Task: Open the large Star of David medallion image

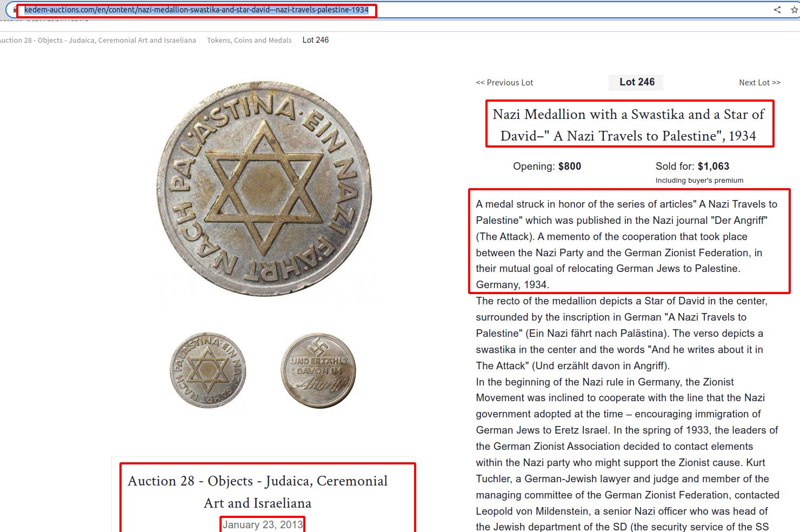Action: [x=264, y=189]
